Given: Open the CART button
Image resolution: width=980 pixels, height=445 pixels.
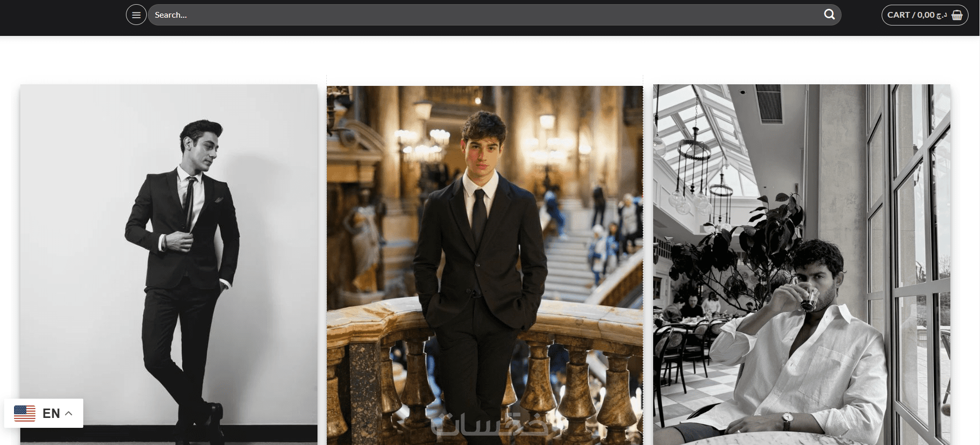Looking at the screenshot, I should (x=925, y=15).
